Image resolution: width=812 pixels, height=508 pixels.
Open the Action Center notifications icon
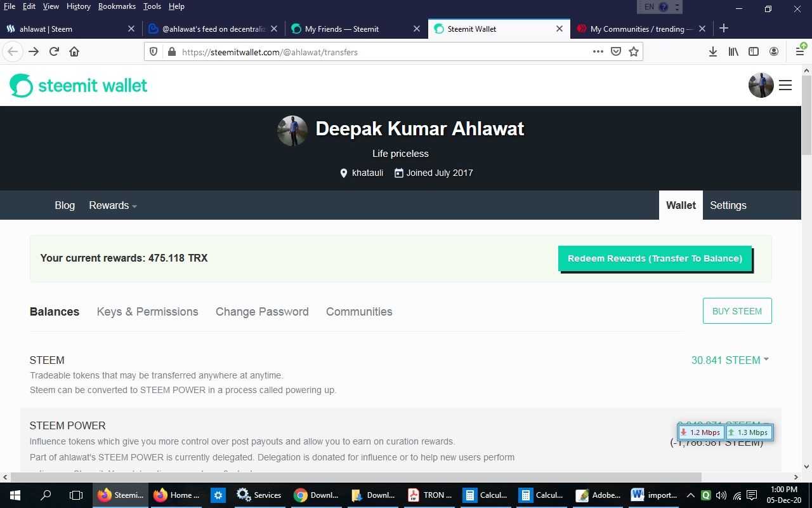pos(752,495)
